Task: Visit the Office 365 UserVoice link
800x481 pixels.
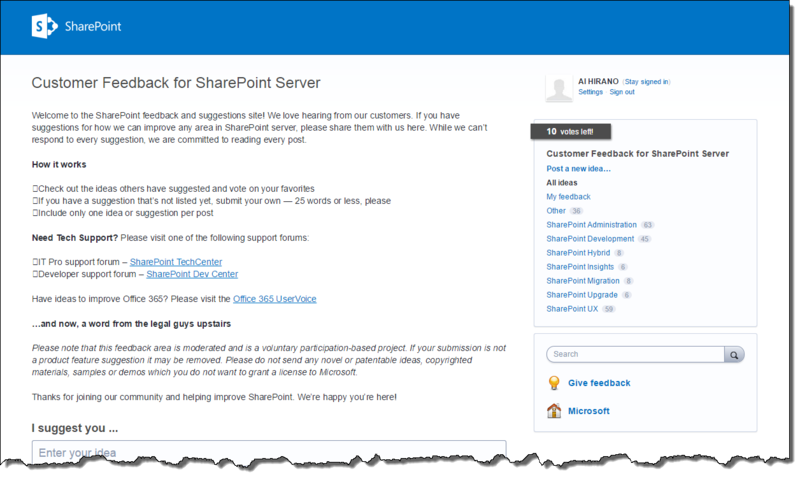Action: click(x=274, y=299)
